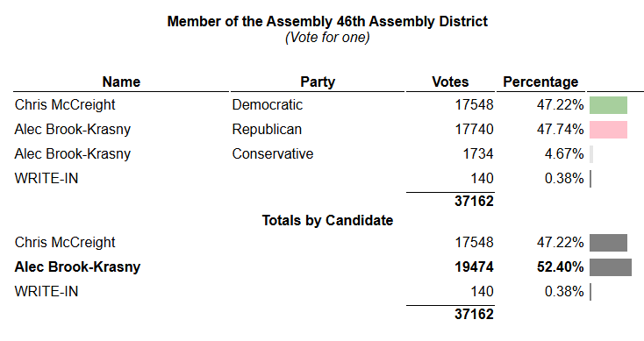Image resolution: width=644 pixels, height=341 pixels.
Task: Click the Totals by Candidate heading
Action: click(327, 220)
